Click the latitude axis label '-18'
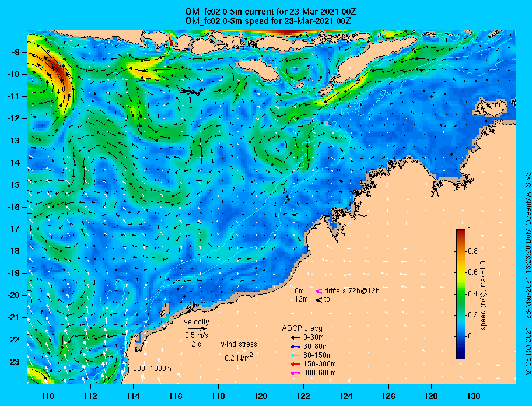Viewport: 532px width, 406px height. pyautogui.click(x=14, y=251)
